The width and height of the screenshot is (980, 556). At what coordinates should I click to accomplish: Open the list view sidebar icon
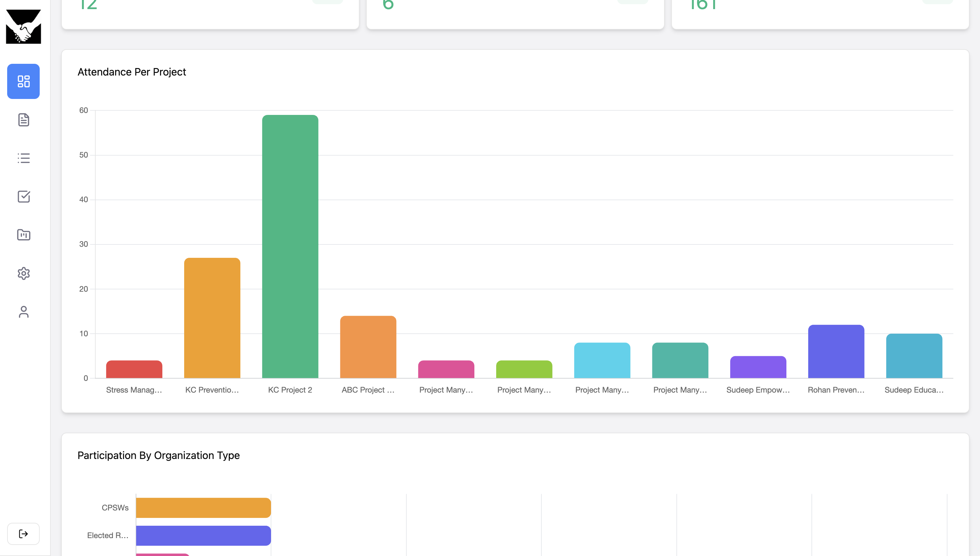(x=23, y=158)
